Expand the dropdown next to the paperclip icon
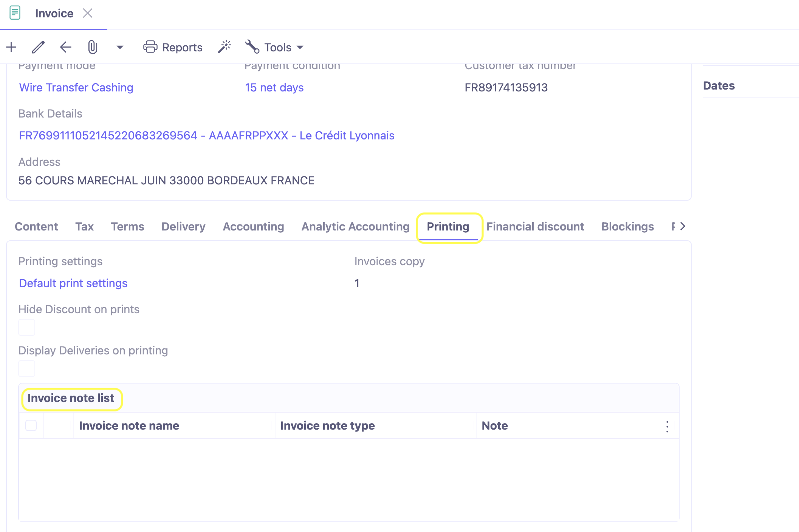Image resolution: width=799 pixels, height=532 pixels. 120,48
